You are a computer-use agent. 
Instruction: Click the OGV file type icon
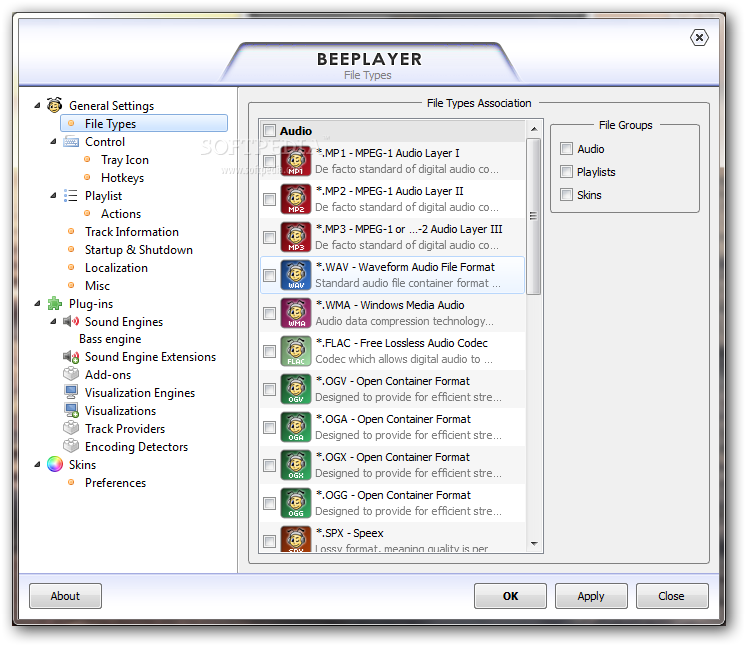click(x=296, y=389)
